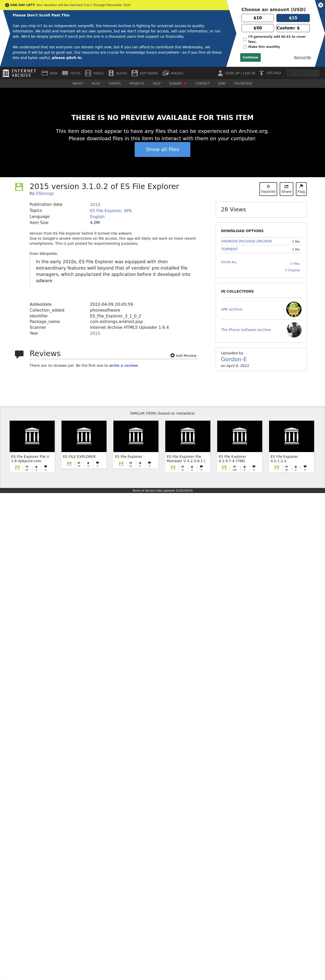Click the green floppy software icon beside title
The width and height of the screenshot is (325, 980).
point(19,187)
